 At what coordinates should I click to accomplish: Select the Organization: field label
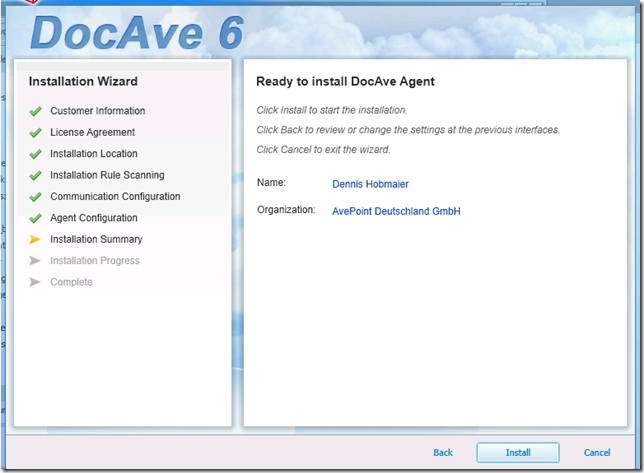(x=286, y=209)
